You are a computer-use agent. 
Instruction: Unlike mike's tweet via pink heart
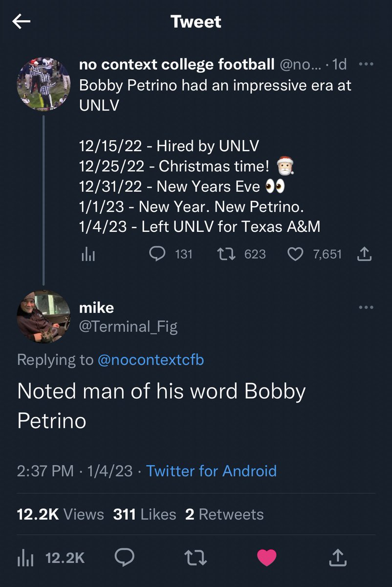click(266, 558)
